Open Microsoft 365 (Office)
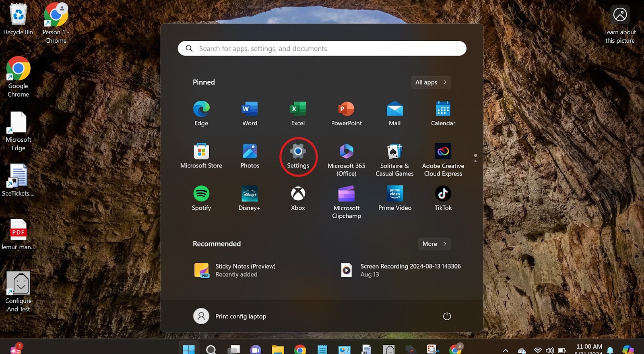Viewport: 644px width, 354px height. (x=347, y=160)
